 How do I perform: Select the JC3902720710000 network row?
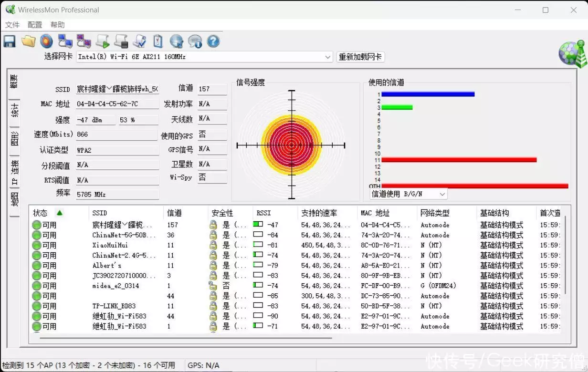pyautogui.click(x=295, y=276)
